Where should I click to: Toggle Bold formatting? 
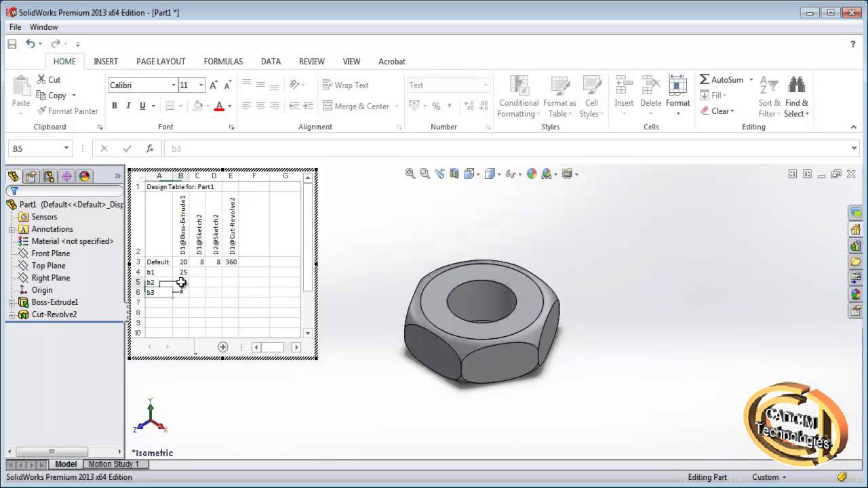tap(115, 106)
